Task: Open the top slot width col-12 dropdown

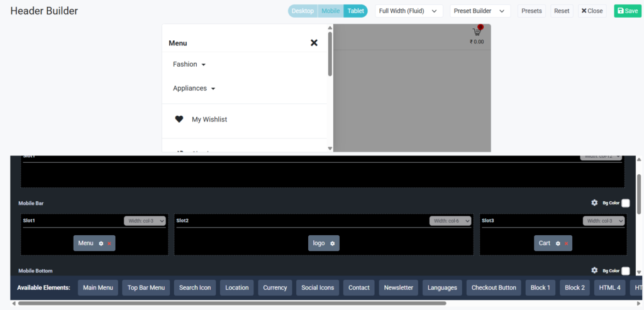Action: [601, 157]
